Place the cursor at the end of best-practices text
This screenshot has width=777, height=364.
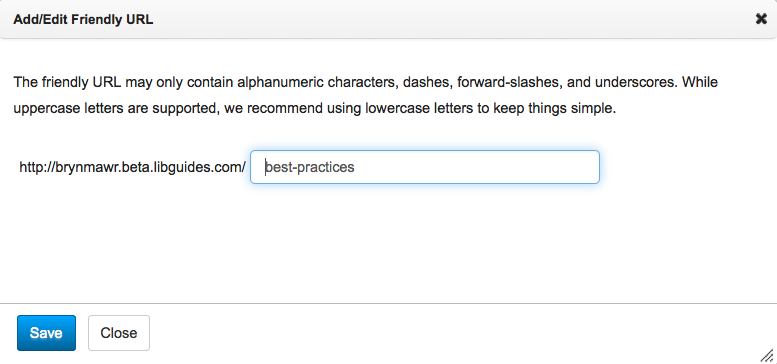(x=355, y=167)
